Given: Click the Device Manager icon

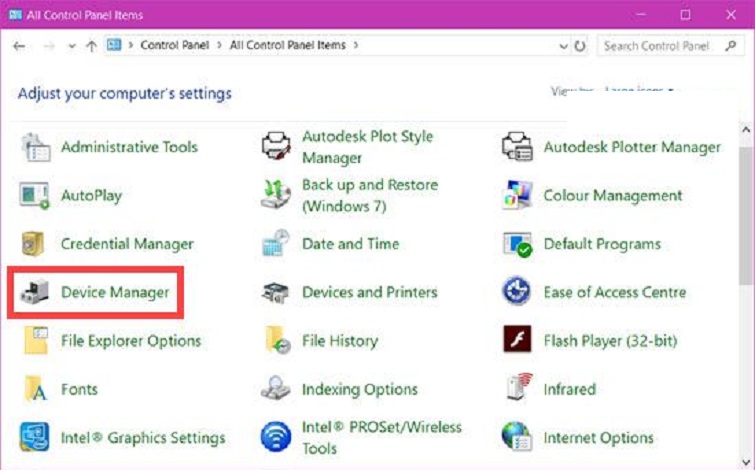Looking at the screenshot, I should coord(35,292).
